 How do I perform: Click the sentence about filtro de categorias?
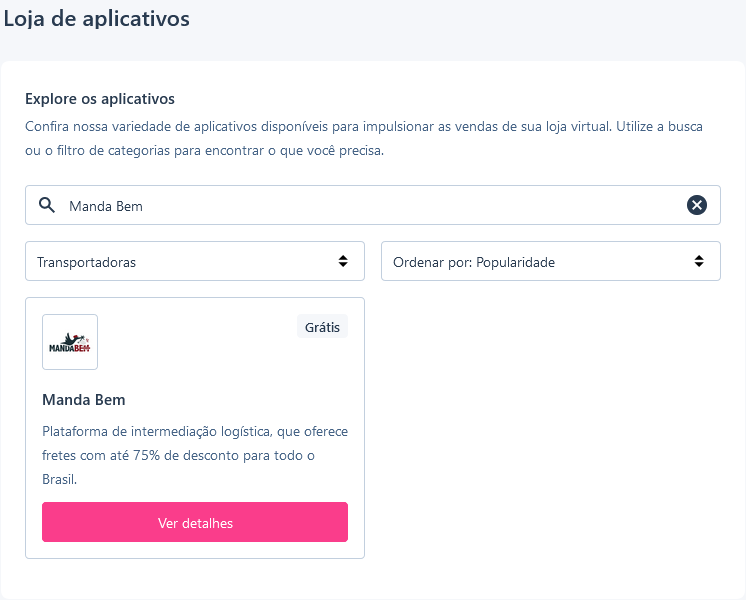205,151
